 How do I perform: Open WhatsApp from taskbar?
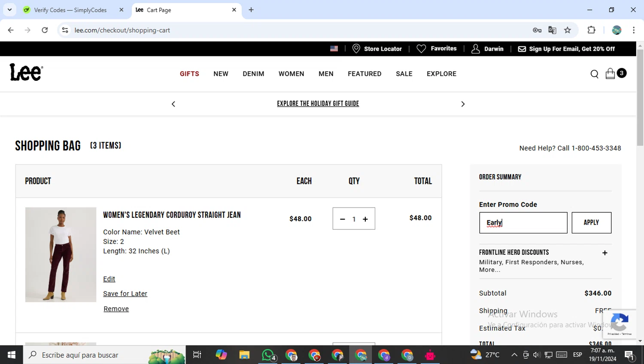268,355
